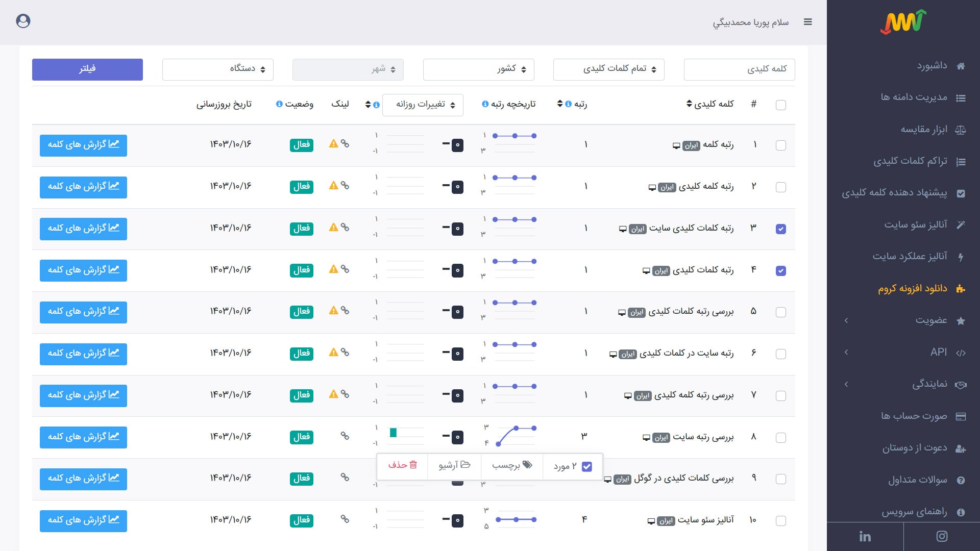The image size is (980, 551).
Task: Check the checkbox for row ۸ بررسی رتبه سایت
Action: [x=780, y=438]
